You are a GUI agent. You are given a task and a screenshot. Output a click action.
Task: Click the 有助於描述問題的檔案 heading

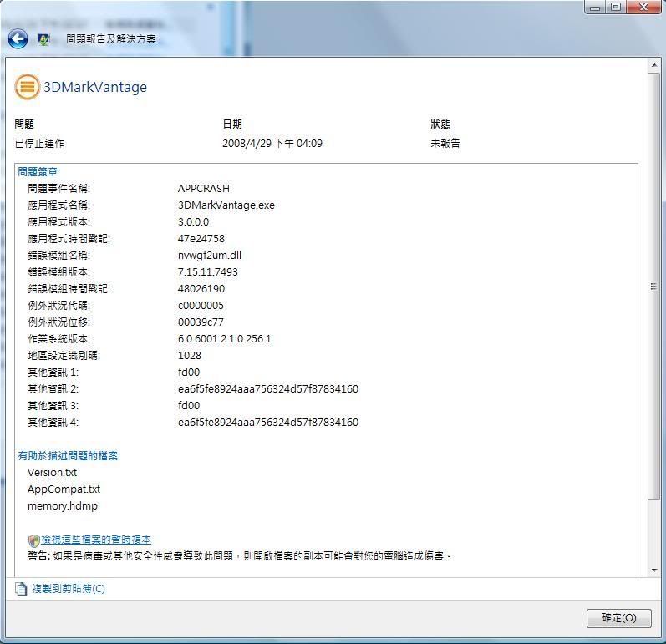[68, 455]
